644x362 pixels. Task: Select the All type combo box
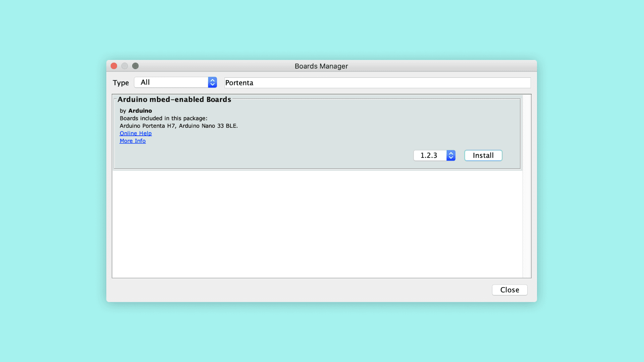(171, 82)
